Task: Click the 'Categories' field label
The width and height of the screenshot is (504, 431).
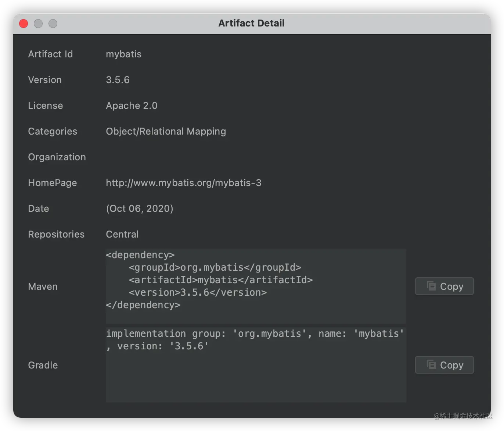Action: 53,131
